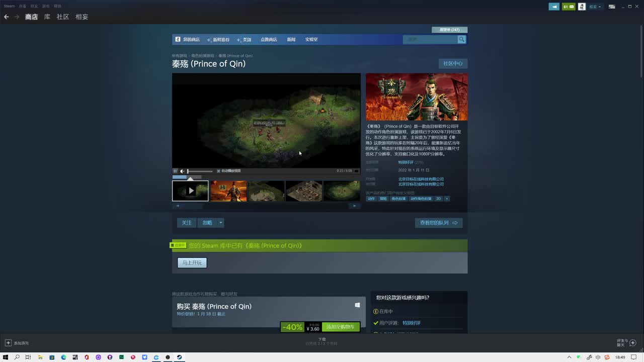Open the 帮助 (Help) menu

tap(57, 6)
